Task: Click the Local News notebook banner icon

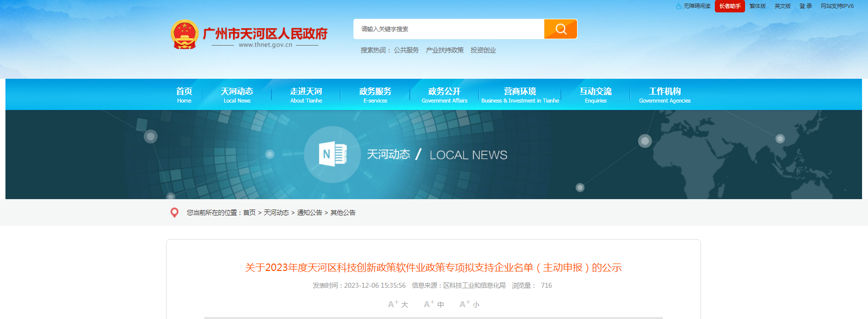Action: pyautogui.click(x=332, y=155)
